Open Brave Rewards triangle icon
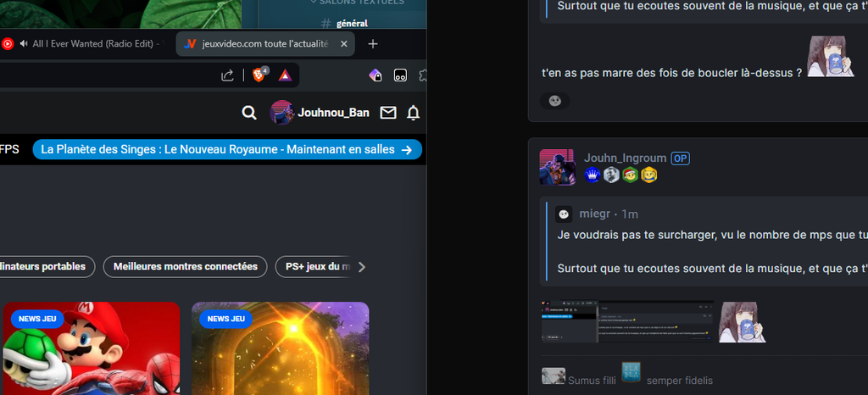 tap(285, 75)
